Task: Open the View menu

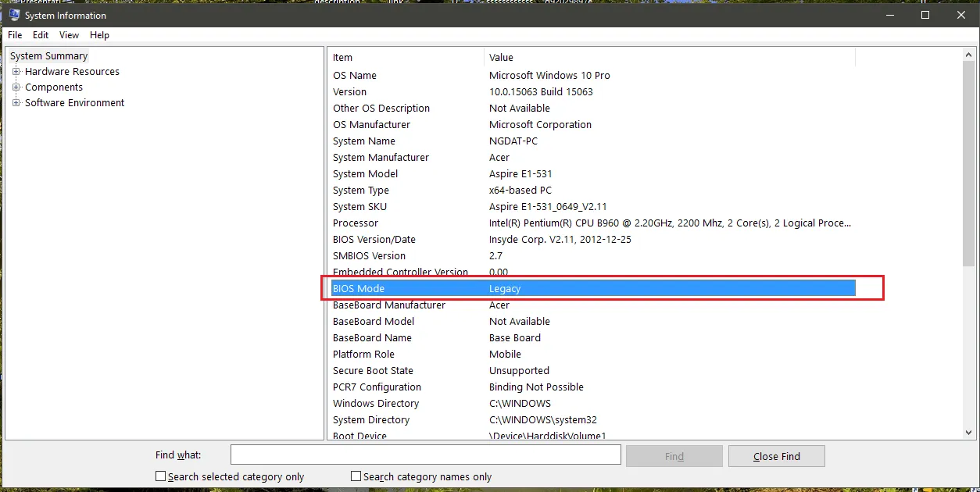Action: coord(69,34)
